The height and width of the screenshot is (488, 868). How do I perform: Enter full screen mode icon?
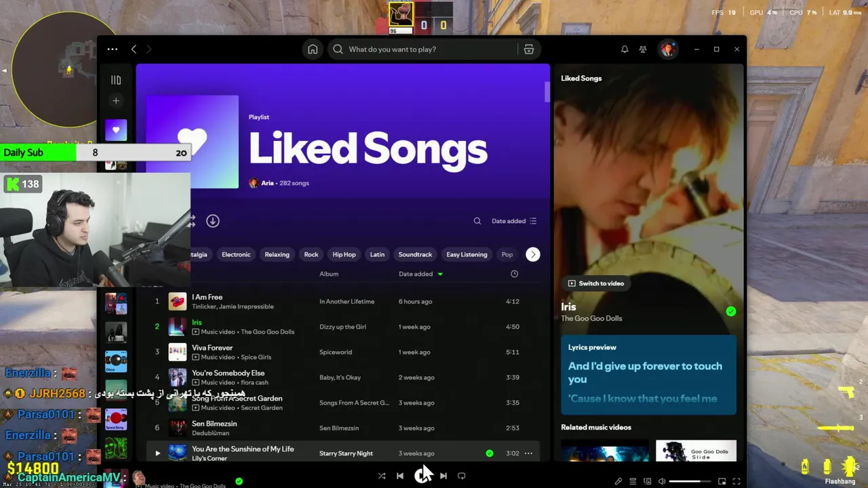click(736, 481)
